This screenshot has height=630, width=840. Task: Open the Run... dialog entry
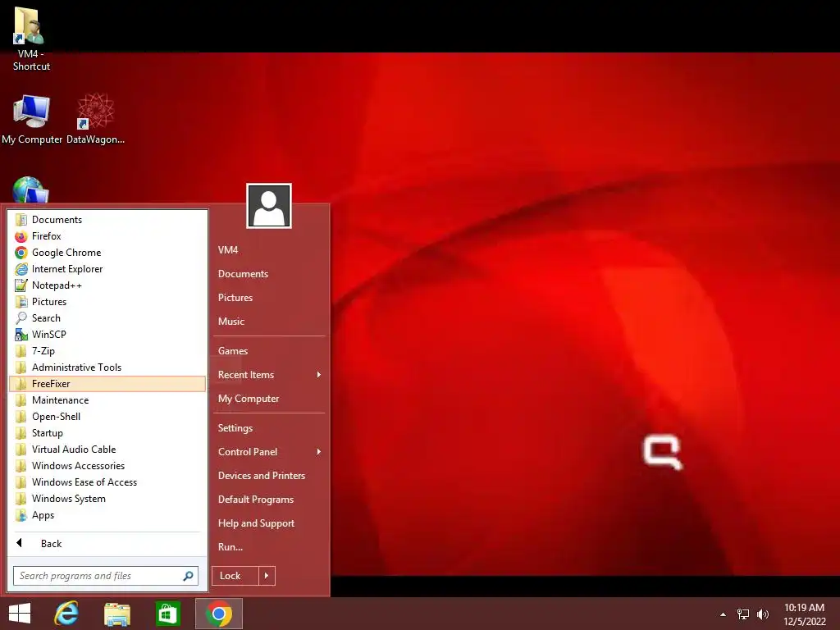[x=269, y=547]
